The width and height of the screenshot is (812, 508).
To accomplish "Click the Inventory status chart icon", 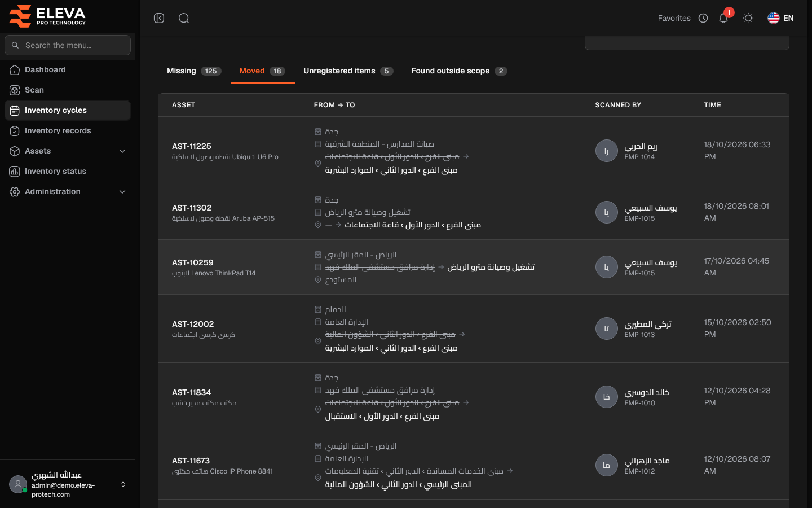I will [15, 171].
